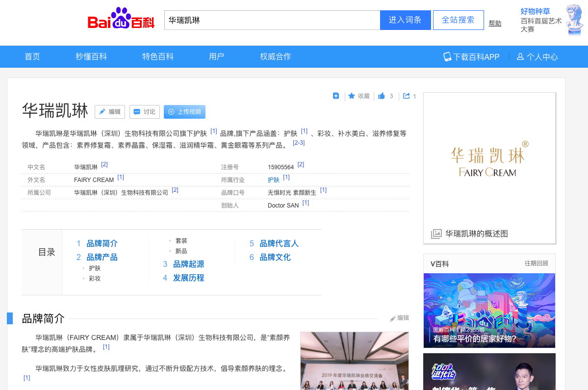Jump to 彩妆 subsection in contents
Viewport: 588px width, 390px height.
pyautogui.click(x=95, y=278)
